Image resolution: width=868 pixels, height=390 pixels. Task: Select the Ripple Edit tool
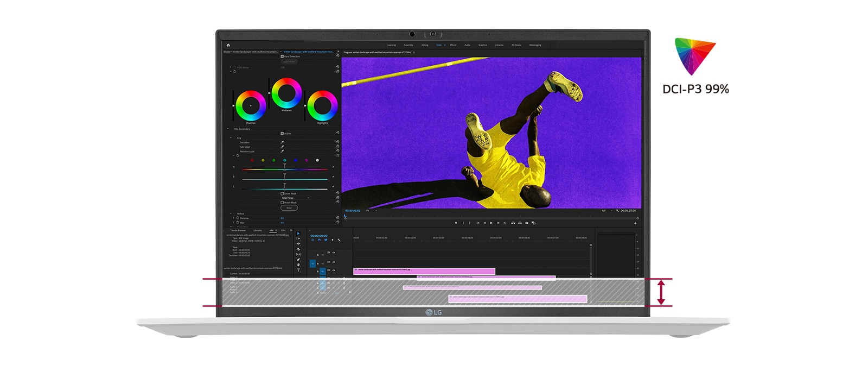[x=298, y=244]
